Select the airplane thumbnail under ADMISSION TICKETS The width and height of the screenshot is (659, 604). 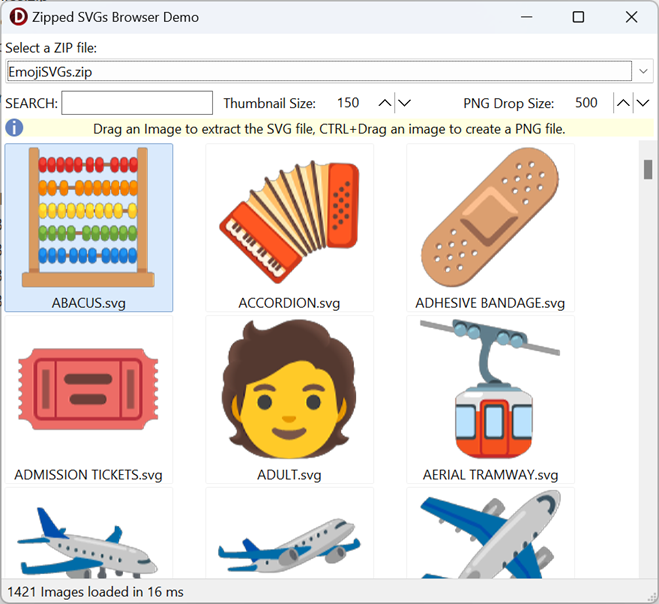(x=88, y=534)
